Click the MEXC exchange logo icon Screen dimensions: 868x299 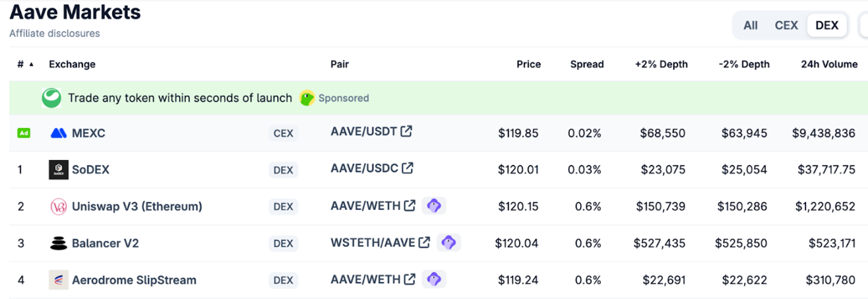click(58, 133)
